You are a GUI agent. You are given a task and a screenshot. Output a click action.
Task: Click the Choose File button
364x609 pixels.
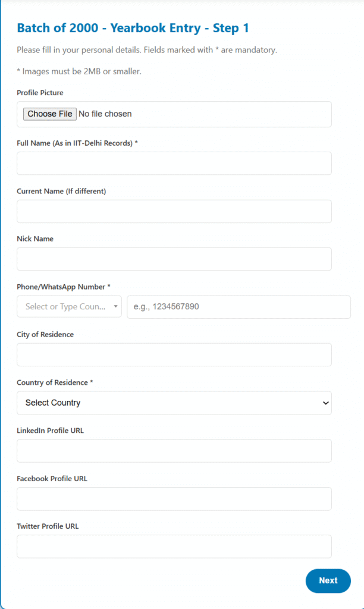tap(50, 114)
